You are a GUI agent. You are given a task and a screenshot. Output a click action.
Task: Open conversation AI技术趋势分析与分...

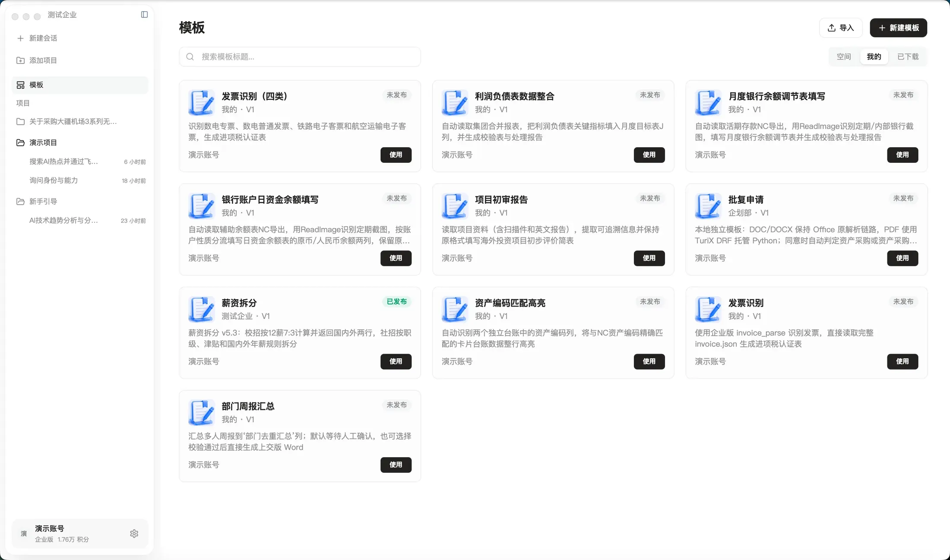(80, 221)
